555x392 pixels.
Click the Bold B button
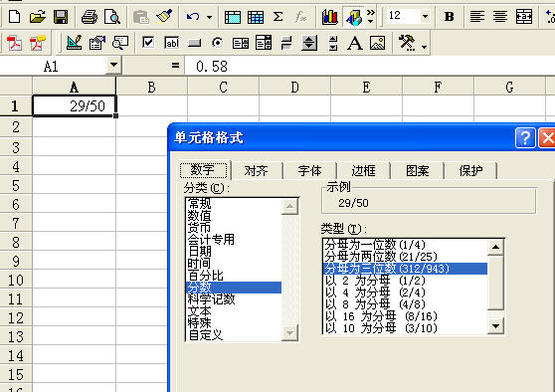450,17
